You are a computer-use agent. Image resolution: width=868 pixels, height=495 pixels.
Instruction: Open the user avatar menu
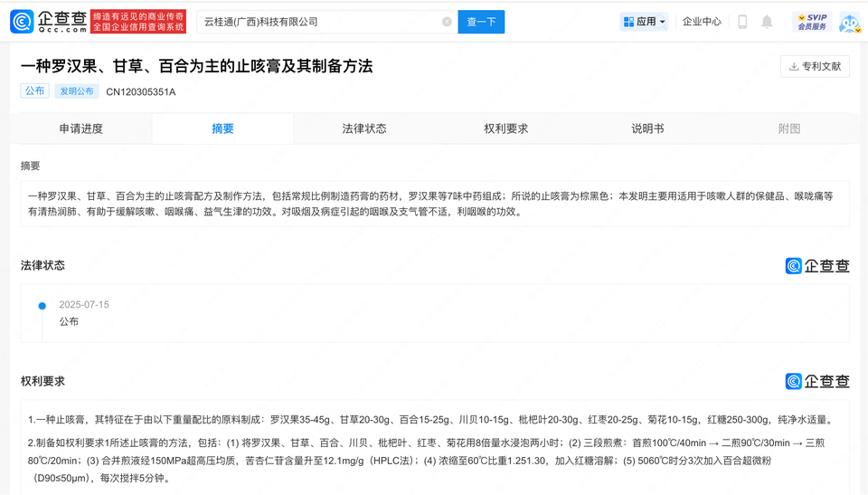point(849,22)
